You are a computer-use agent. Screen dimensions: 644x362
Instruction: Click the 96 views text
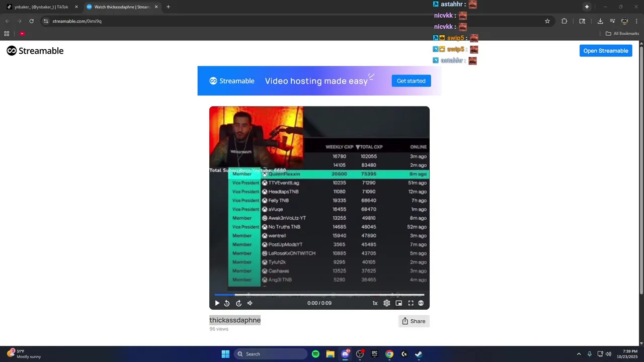coord(219,329)
